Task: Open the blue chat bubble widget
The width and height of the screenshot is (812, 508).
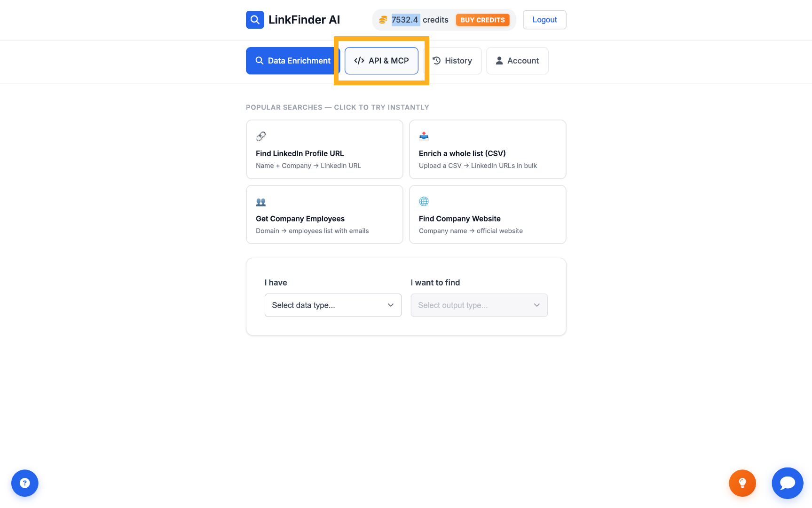Action: 788,483
